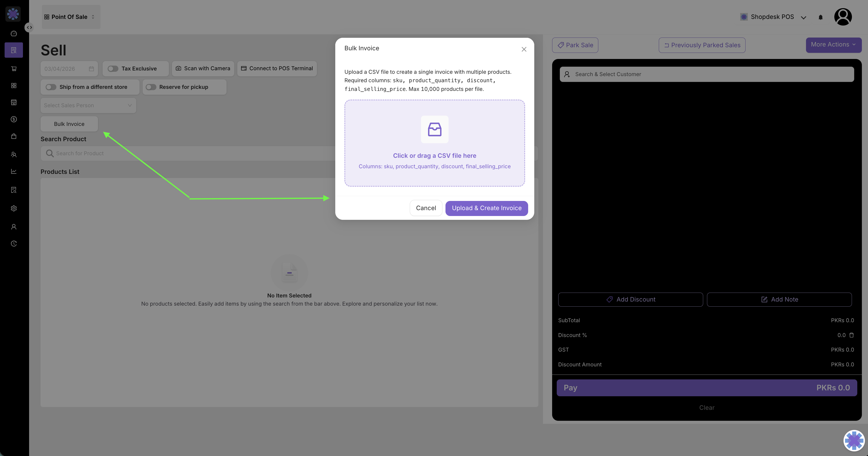Enable Ship from a different store
Viewport: 868px width, 456px height.
tap(51, 87)
